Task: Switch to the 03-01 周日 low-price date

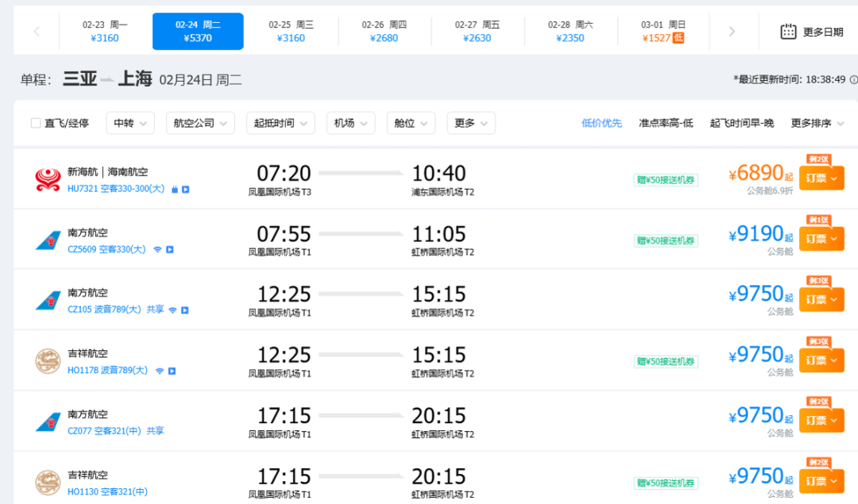Action: pos(663,32)
